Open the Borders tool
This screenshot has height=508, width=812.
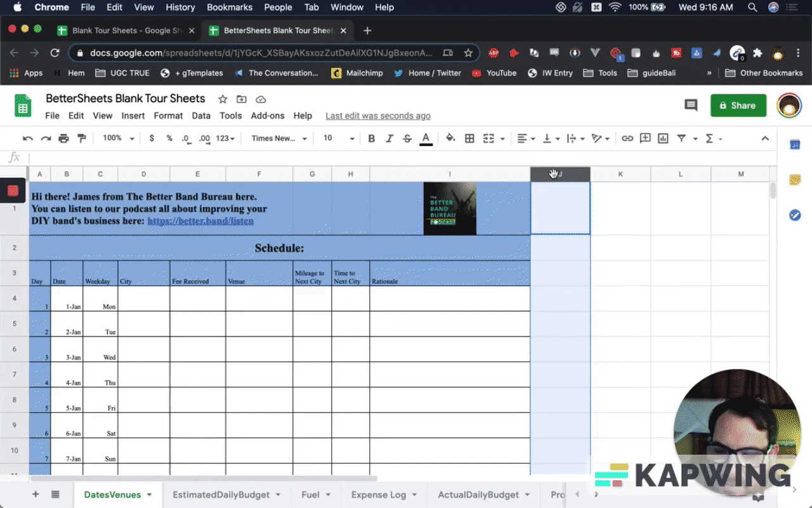(469, 138)
